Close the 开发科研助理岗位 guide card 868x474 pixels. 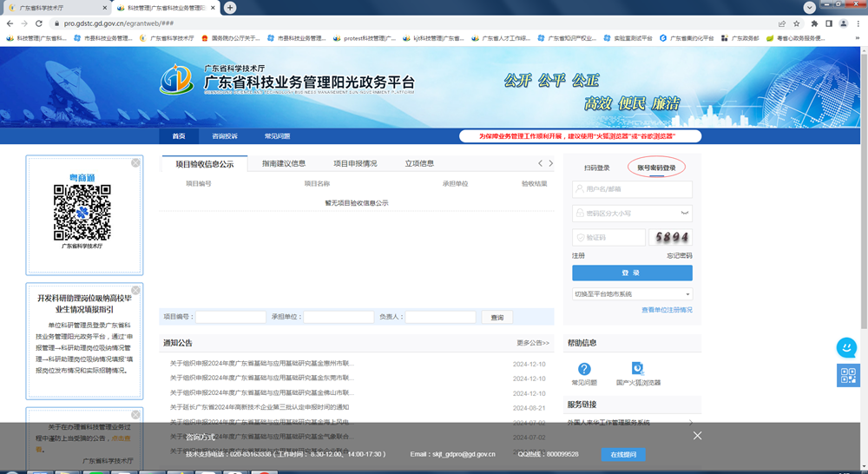pyautogui.click(x=135, y=290)
